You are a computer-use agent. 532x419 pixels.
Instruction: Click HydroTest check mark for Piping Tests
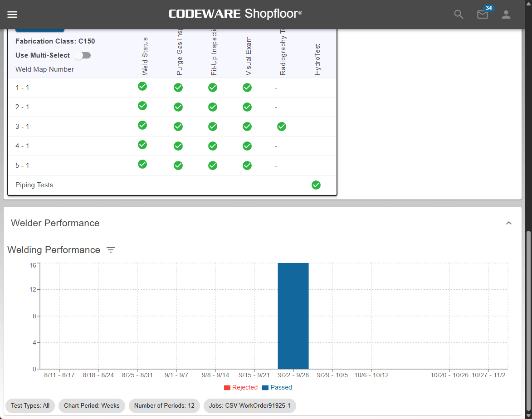[x=316, y=185]
